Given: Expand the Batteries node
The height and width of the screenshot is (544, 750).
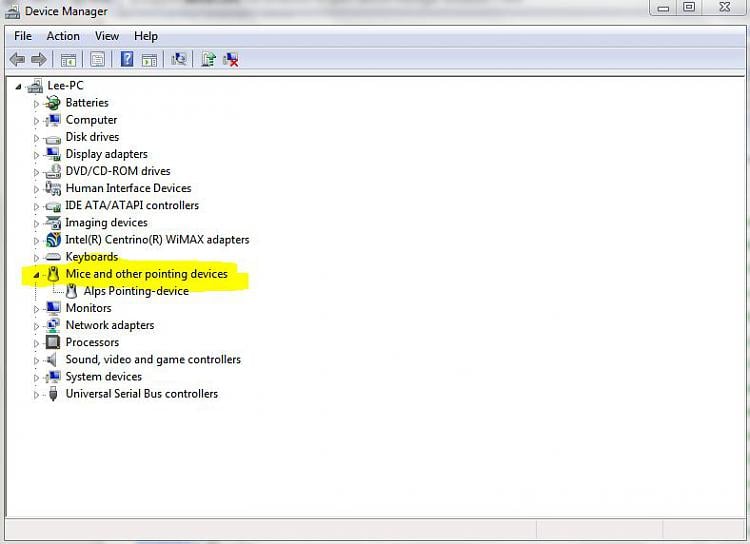Looking at the screenshot, I should 36,104.
